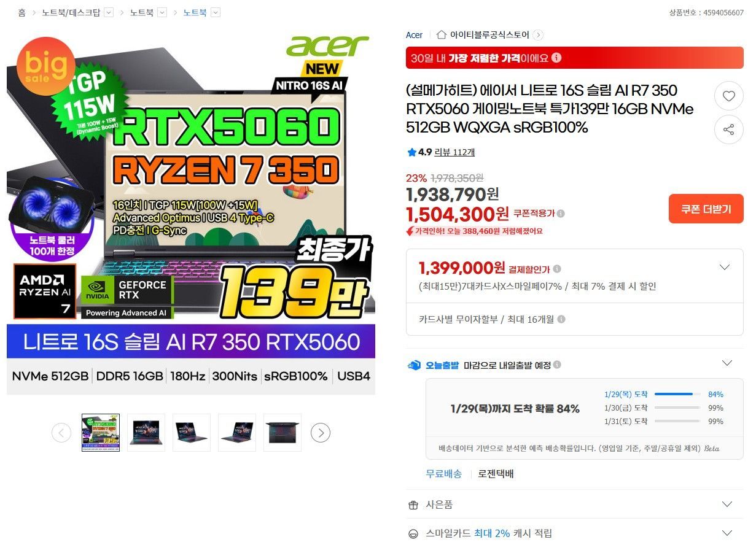
Task: Click info icon beside lowest price banner
Action: 556,58
